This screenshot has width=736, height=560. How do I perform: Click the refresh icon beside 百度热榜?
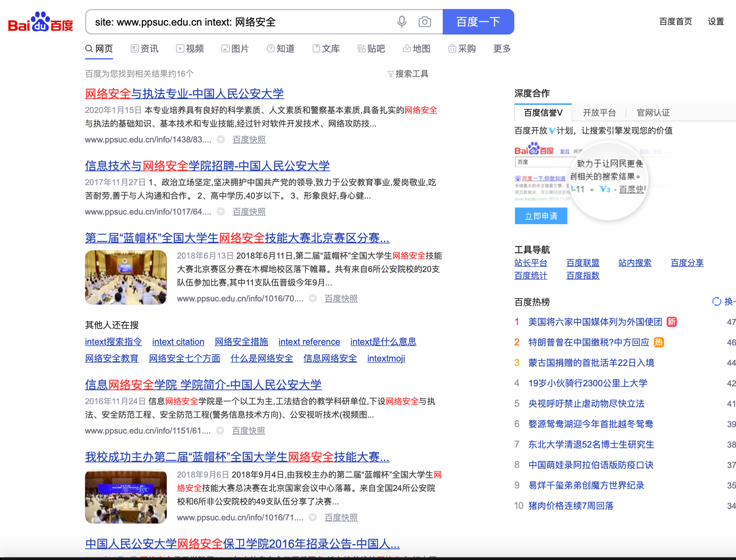[716, 302]
